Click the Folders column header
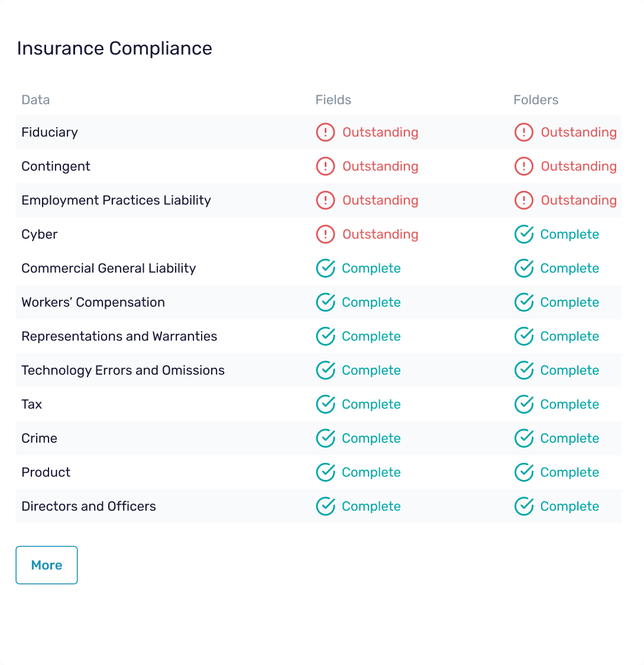Screen dimensions: 644x665 tap(536, 100)
